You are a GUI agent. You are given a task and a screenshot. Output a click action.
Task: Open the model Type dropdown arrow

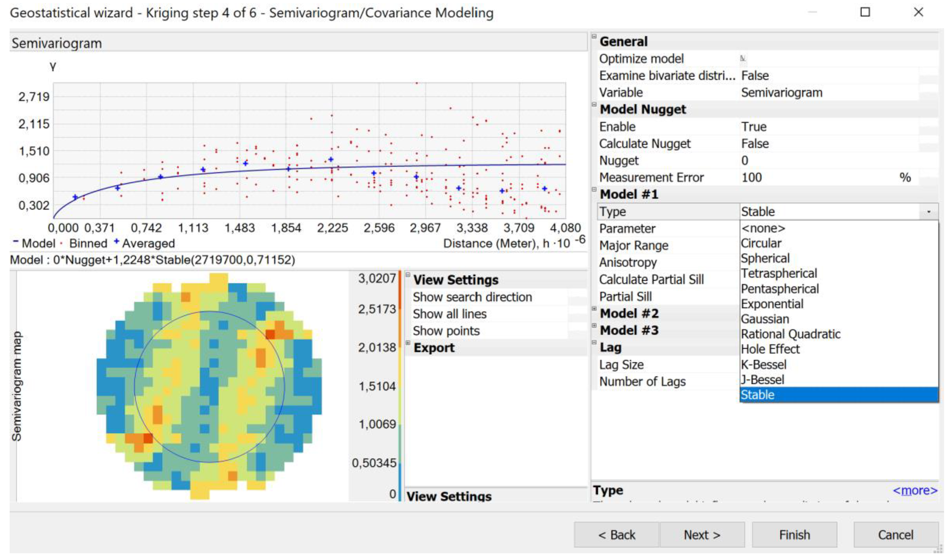tap(929, 212)
